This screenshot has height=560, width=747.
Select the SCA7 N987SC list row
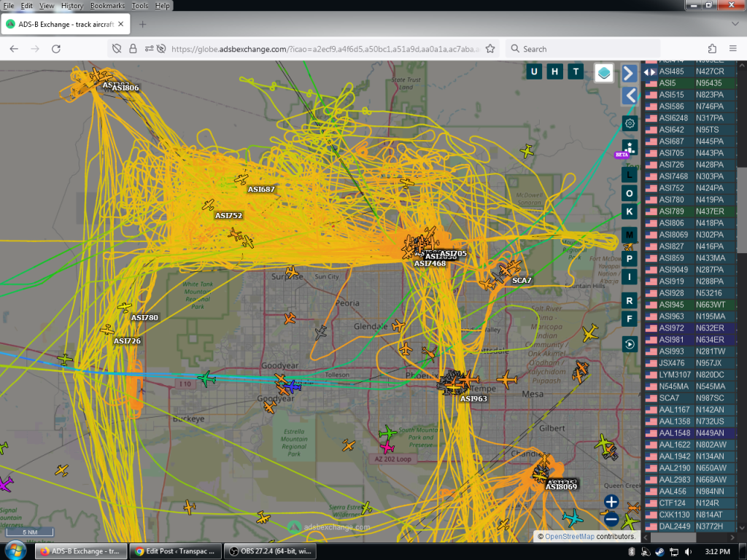click(690, 398)
